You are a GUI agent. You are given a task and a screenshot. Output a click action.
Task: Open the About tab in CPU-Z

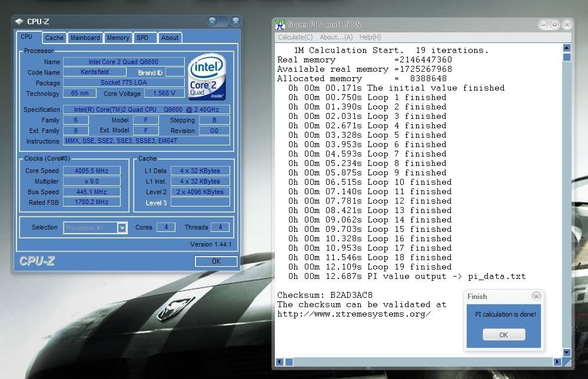click(x=170, y=38)
